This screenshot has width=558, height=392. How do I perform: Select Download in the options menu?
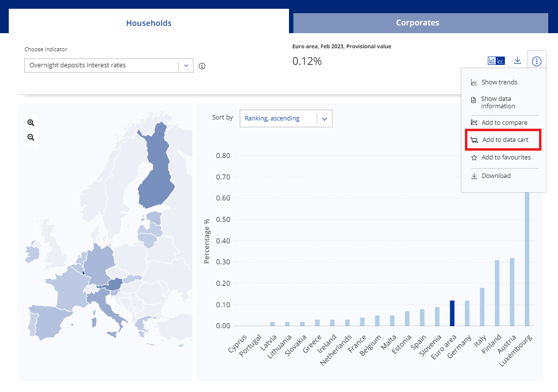496,176
